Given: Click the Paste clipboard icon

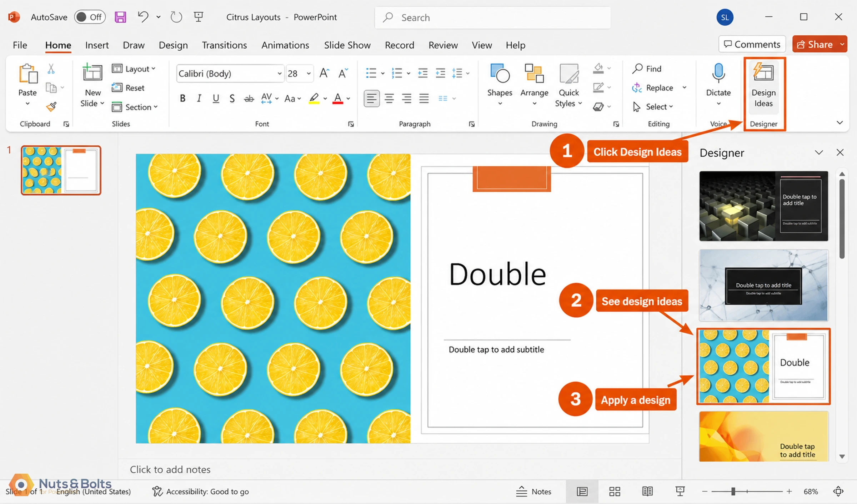Looking at the screenshot, I should 28,74.
